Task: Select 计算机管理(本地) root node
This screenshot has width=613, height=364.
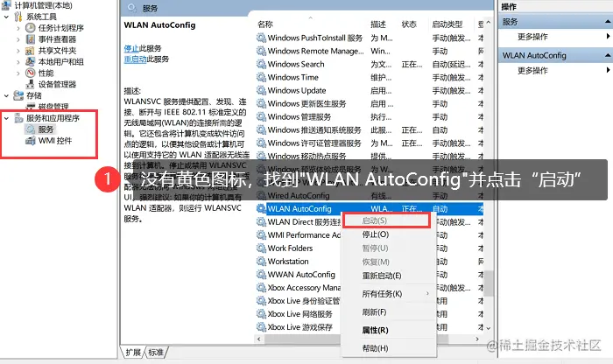Action: click(x=43, y=5)
